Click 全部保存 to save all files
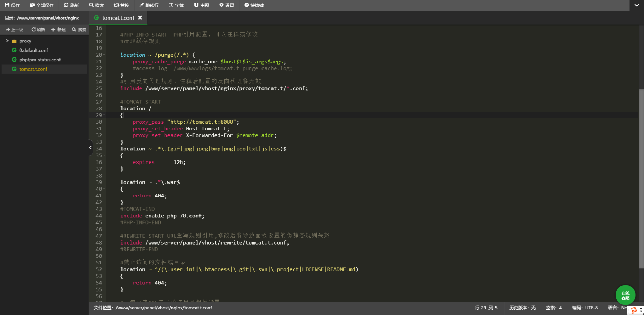 pyautogui.click(x=42, y=5)
